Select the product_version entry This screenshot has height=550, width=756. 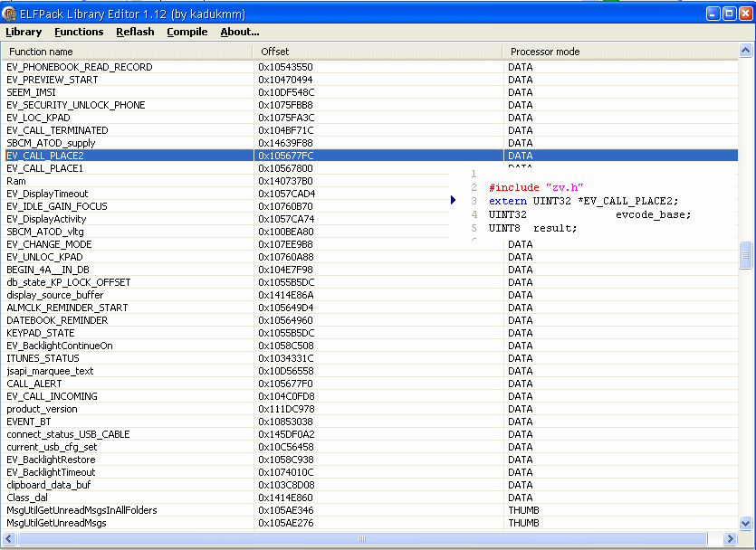369,409
